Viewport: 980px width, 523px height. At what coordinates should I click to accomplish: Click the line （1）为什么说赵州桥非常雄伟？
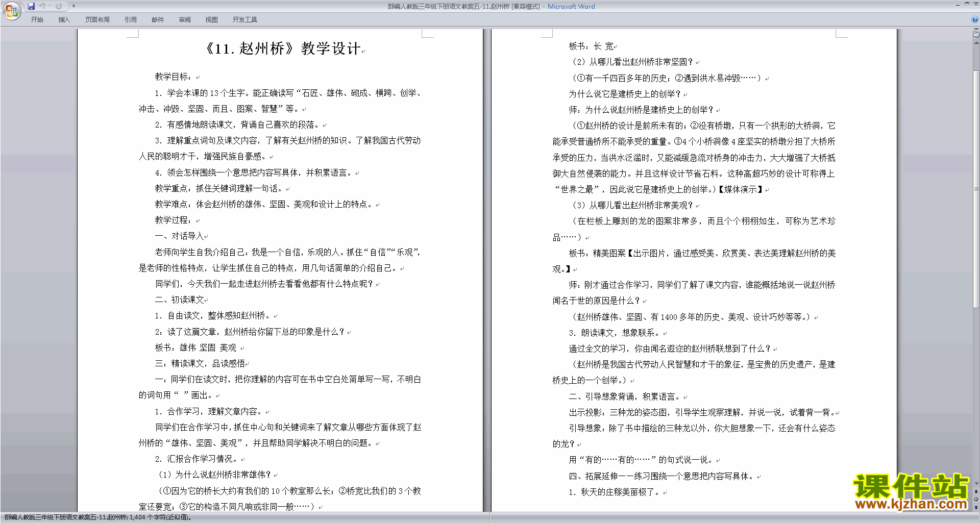pyautogui.click(x=215, y=475)
